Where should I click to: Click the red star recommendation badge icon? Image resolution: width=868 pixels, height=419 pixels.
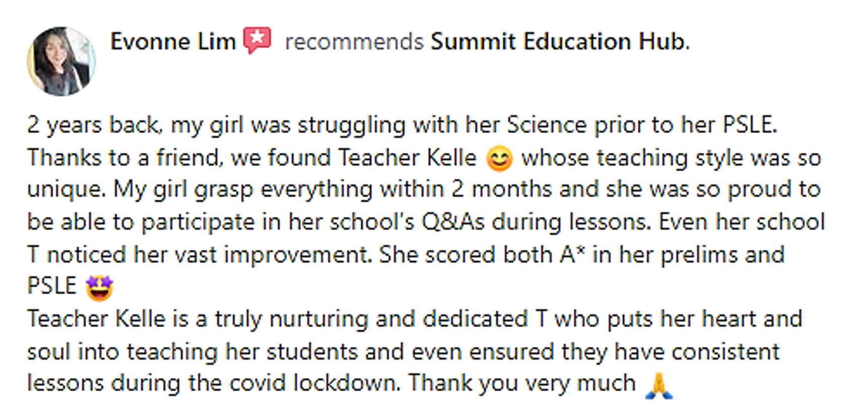pos(257,40)
